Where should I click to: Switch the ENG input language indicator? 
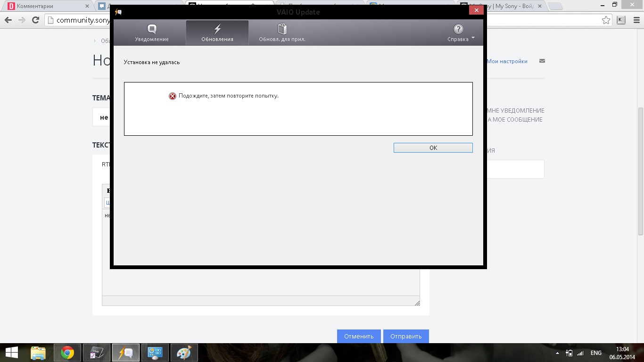[596, 353]
